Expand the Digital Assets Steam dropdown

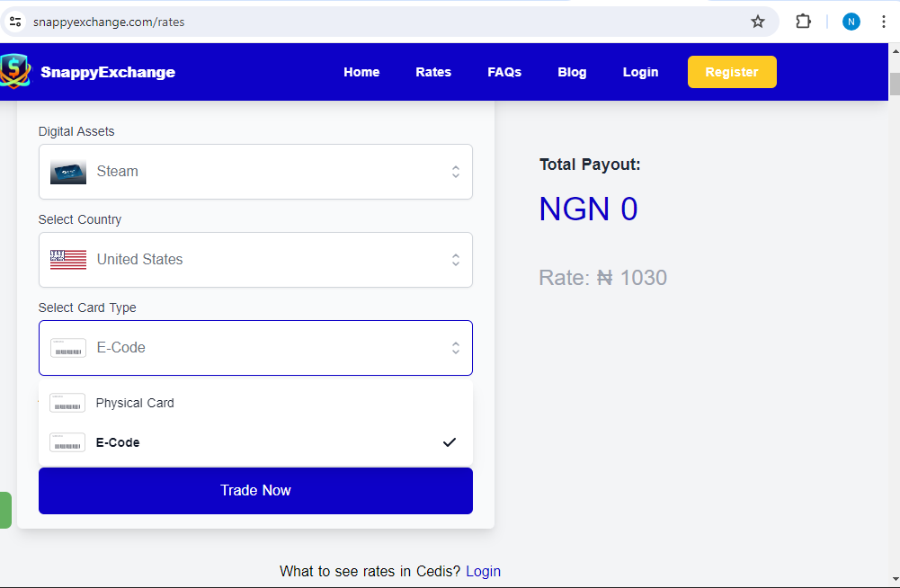click(255, 172)
